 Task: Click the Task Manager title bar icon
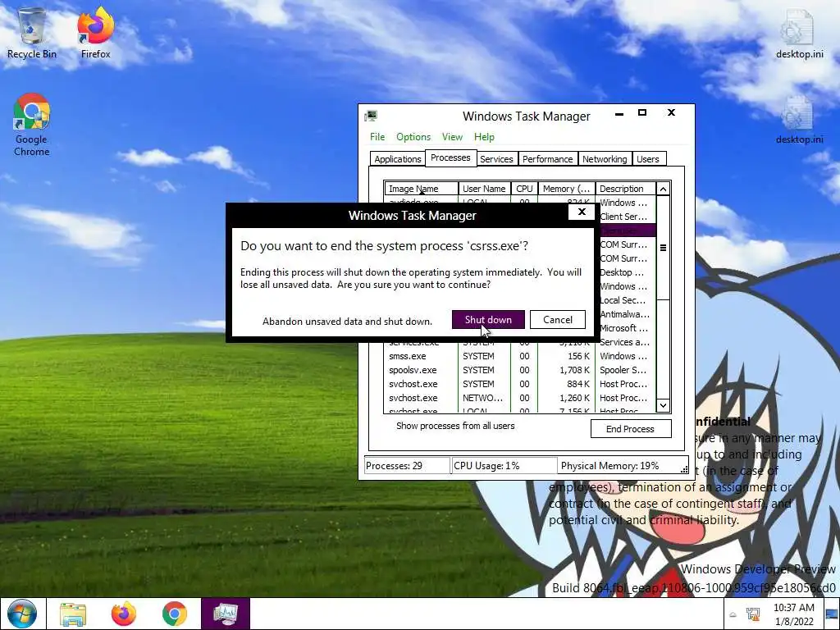[371, 116]
